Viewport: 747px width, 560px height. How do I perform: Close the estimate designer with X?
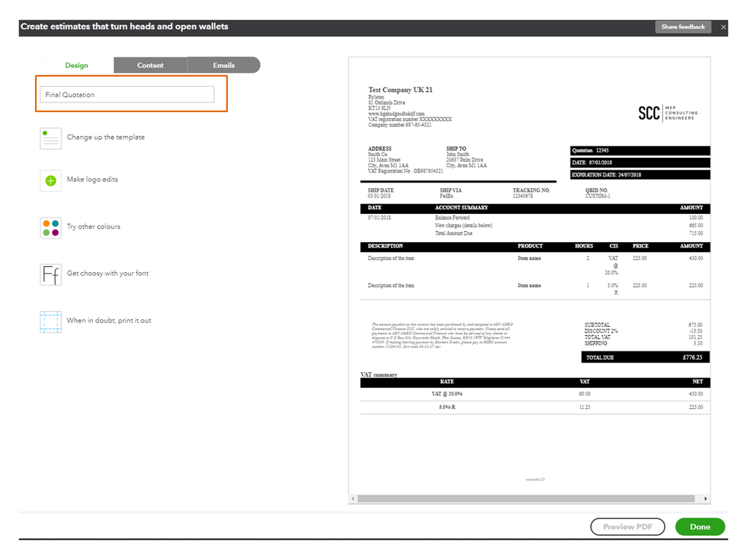coord(723,27)
